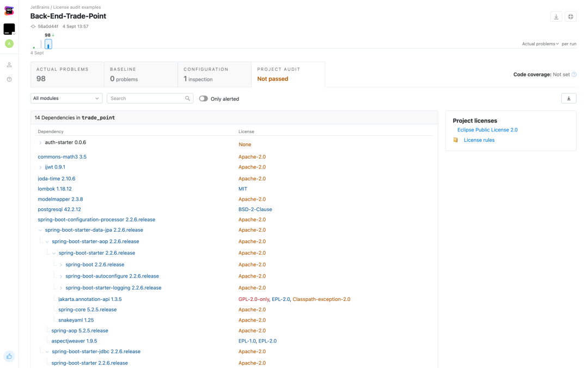Screen dimensions: 588x368
Task: Open the aspectjweaver 1.9.5 dependency
Action: click(74, 341)
